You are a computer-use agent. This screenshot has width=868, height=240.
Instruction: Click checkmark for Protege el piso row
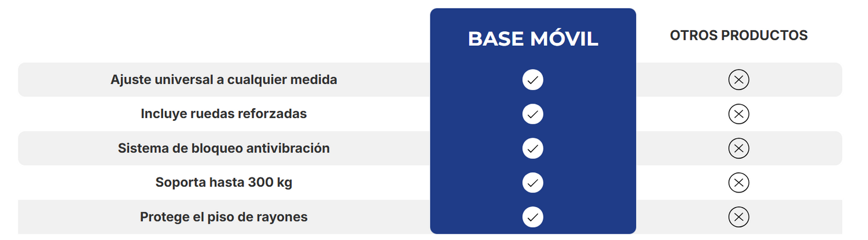tap(532, 217)
